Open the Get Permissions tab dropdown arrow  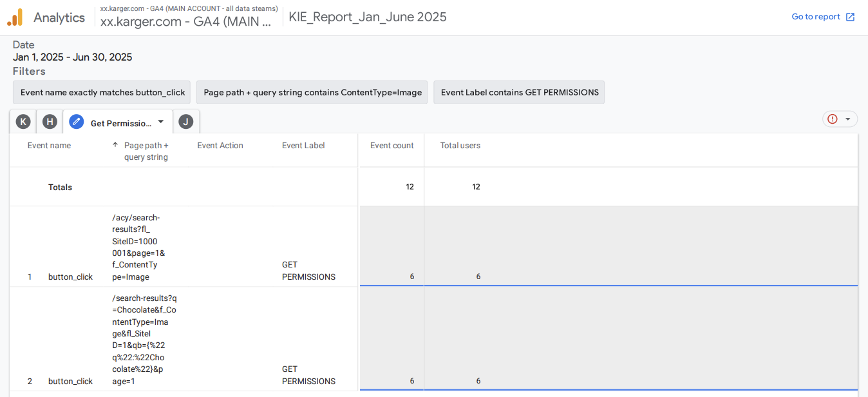coord(161,121)
